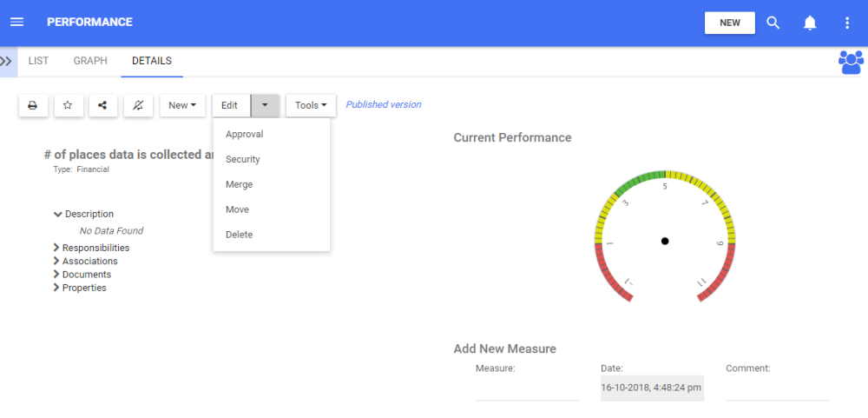
Task: Click the search magnifier icon
Action: tap(773, 23)
